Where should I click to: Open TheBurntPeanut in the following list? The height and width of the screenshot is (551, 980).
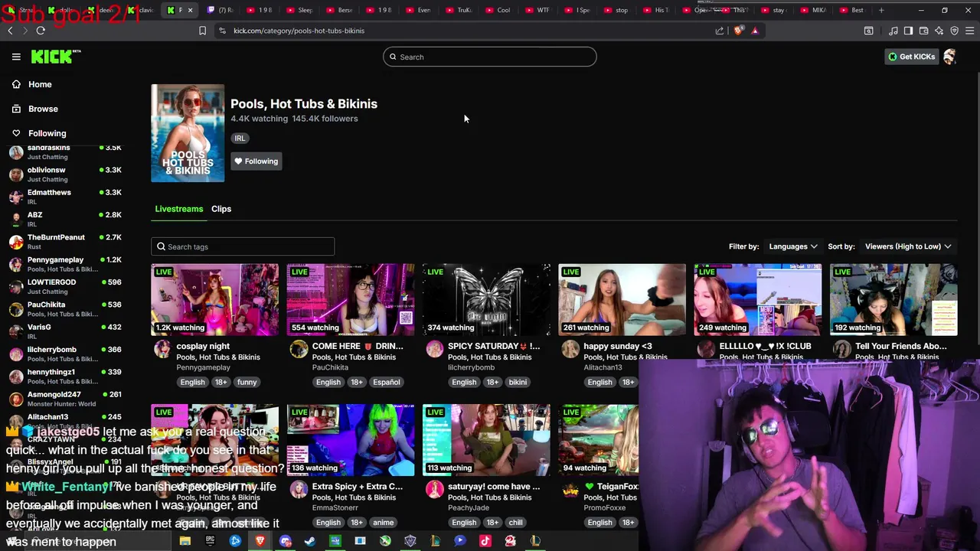point(65,241)
